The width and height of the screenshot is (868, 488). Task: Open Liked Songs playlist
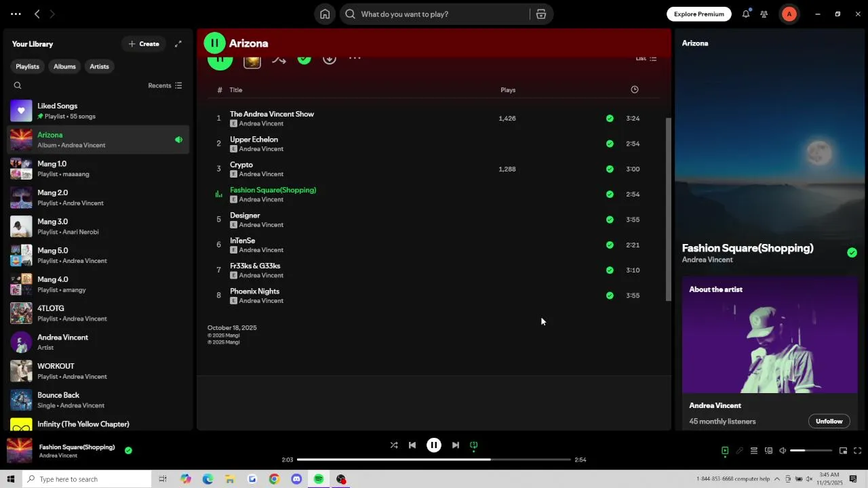tap(99, 111)
